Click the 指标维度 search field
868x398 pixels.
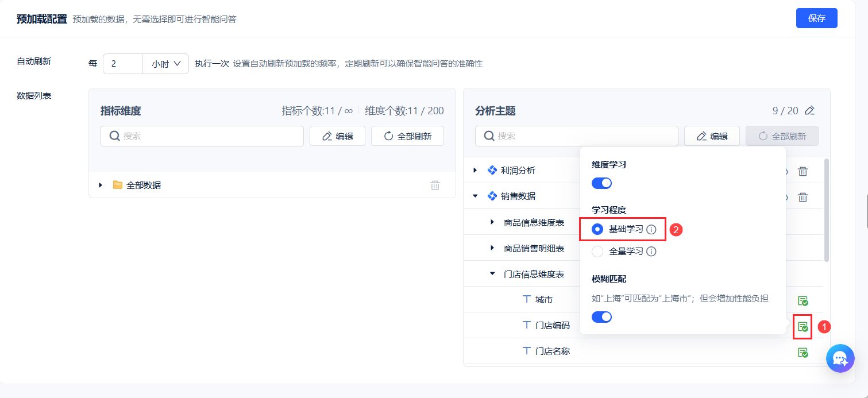tap(202, 136)
